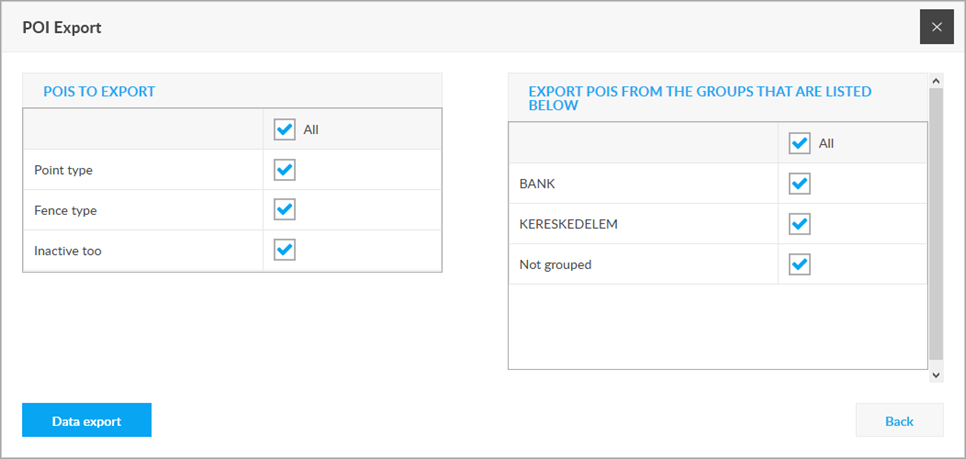Click the scrollbar down arrow
Viewport: 966px width, 459px height.
[936, 375]
